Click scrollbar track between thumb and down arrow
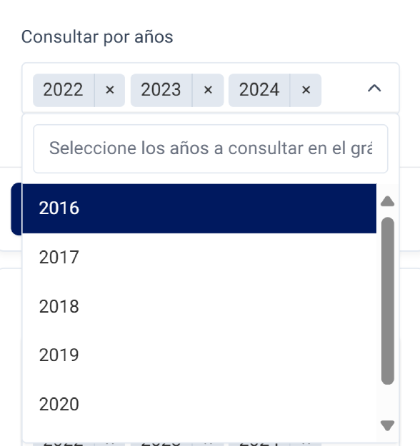 coord(388,402)
